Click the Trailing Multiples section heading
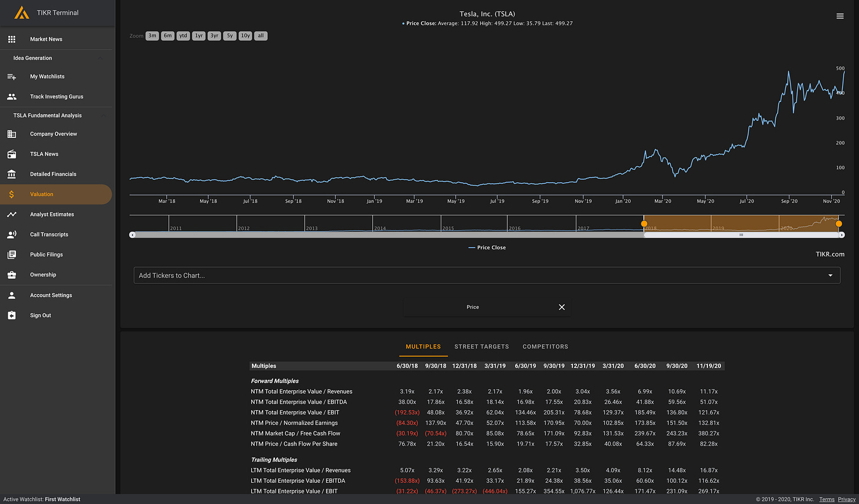The image size is (859, 504). click(274, 460)
